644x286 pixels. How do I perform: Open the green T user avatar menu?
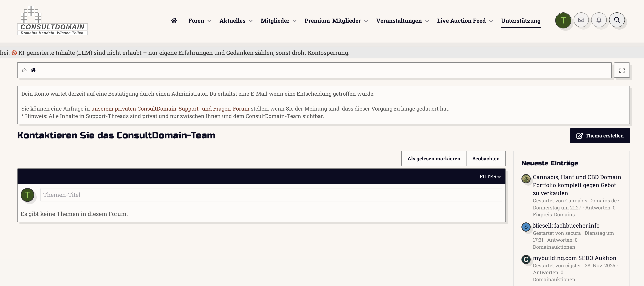(x=563, y=20)
